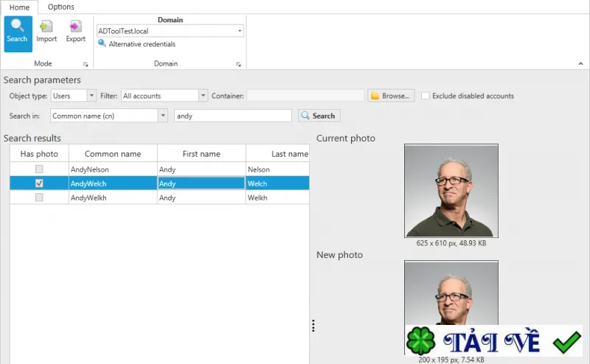
Task: Open the Mode group dialog launcher
Action: [x=86, y=65]
